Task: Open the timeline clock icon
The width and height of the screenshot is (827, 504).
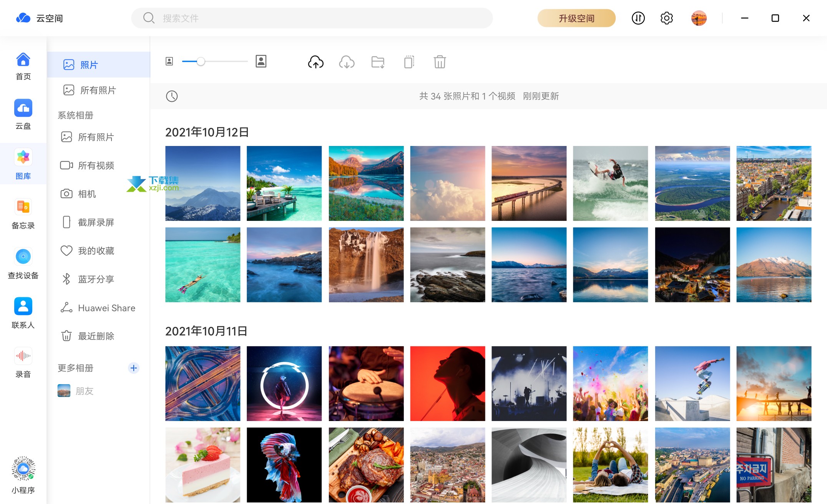Action: point(172,96)
